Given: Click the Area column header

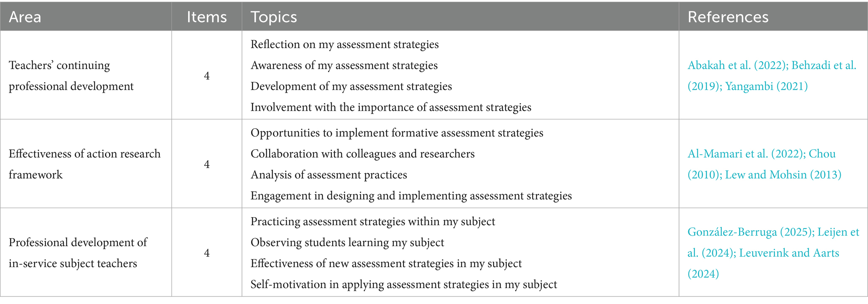Looking at the screenshot, I should click(x=25, y=17).
